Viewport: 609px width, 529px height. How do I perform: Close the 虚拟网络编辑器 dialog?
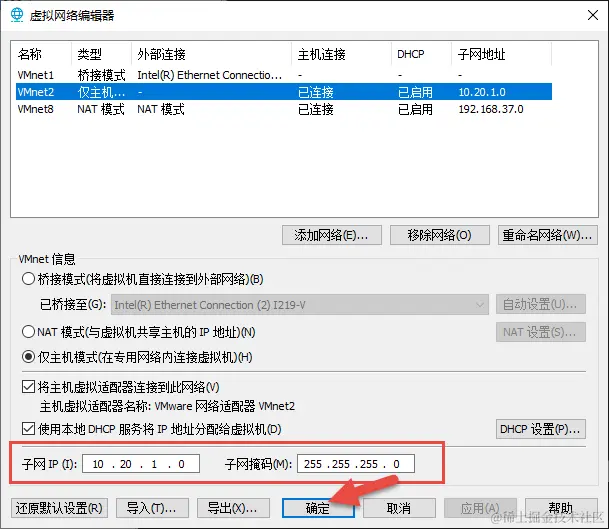click(x=593, y=15)
